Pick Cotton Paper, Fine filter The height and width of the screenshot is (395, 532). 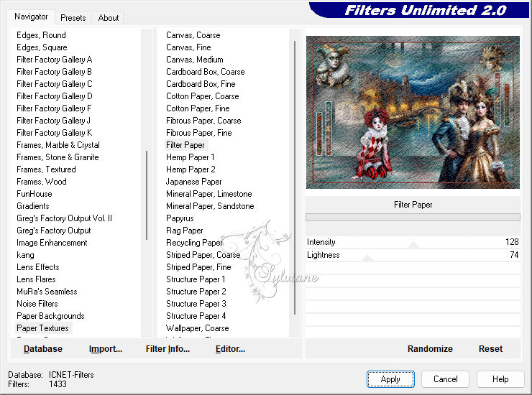(198, 108)
